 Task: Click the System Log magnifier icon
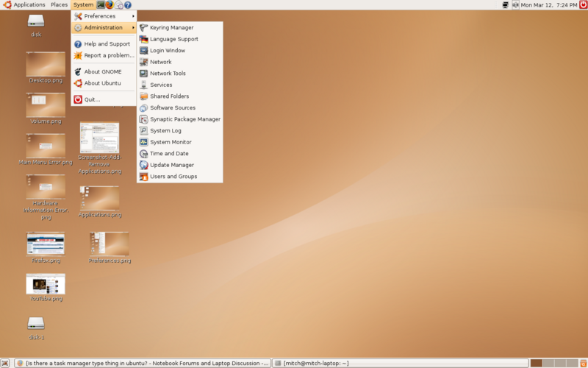coord(143,131)
